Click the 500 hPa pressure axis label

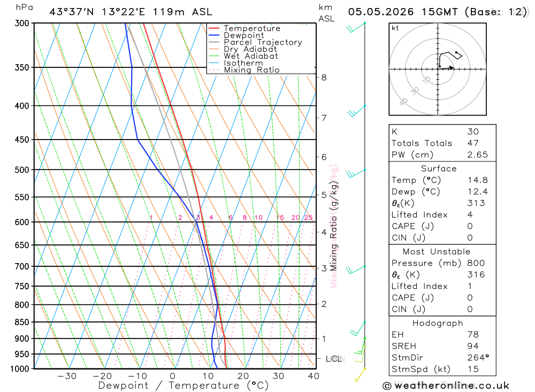click(x=22, y=170)
